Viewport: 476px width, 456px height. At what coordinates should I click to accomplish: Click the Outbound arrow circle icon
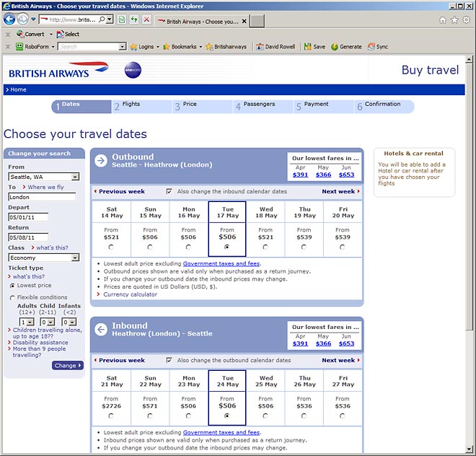pos(101,160)
